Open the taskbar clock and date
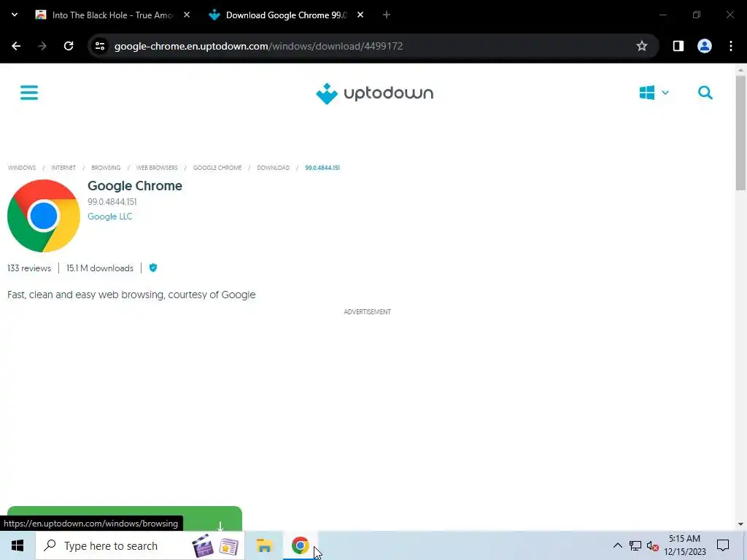 coord(684,545)
